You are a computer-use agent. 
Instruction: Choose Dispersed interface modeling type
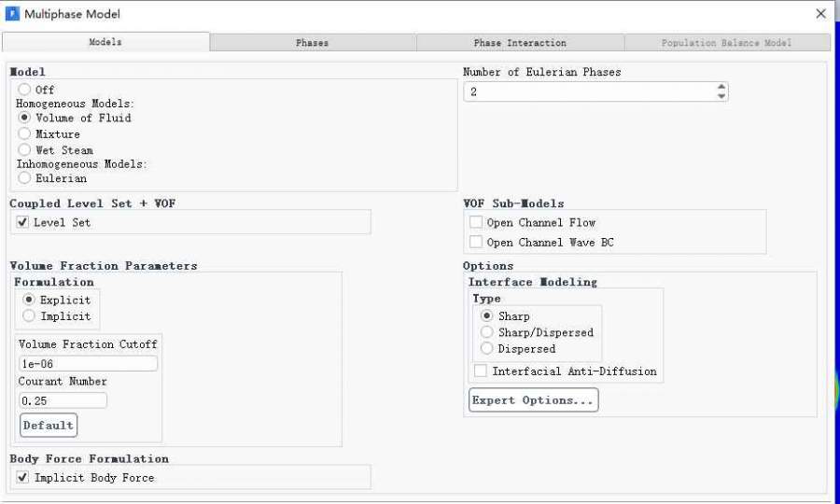click(486, 348)
